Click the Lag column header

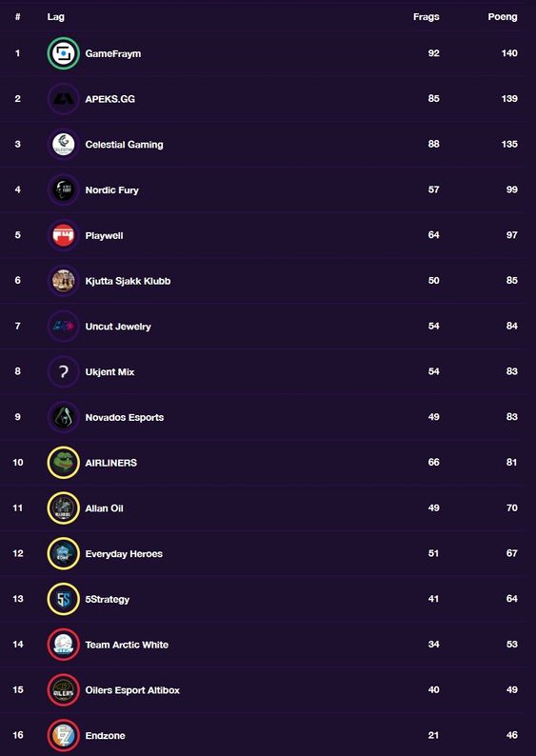(x=56, y=17)
